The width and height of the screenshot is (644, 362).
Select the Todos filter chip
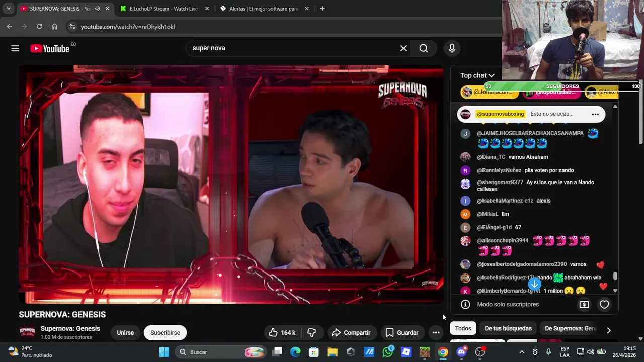click(463, 328)
